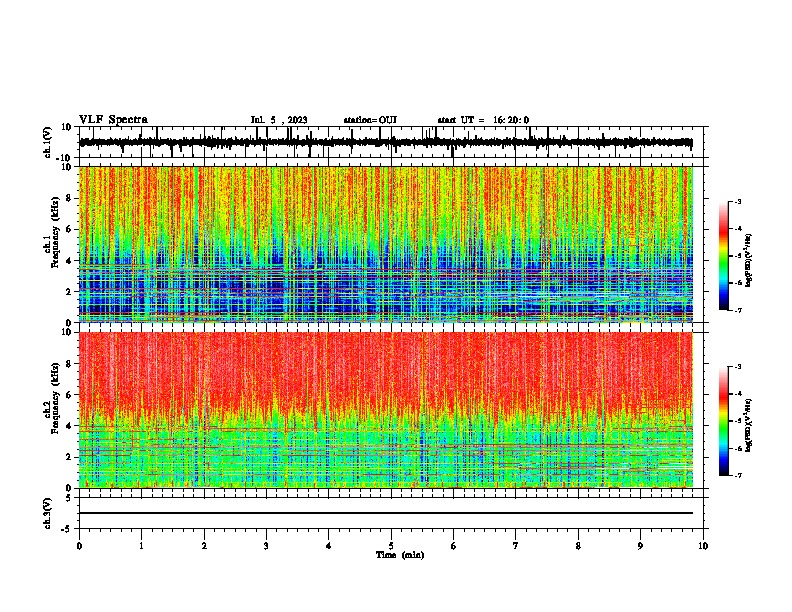This screenshot has height=612, width=792.
Task: Click the "station=OUI" label
Action: pos(370,120)
